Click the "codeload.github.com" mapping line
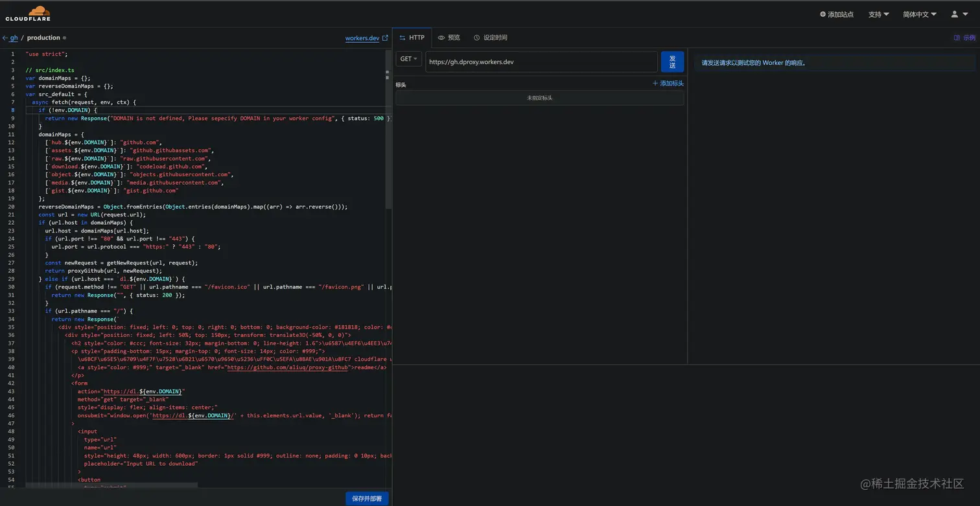The width and height of the screenshot is (980, 506). pos(126,167)
